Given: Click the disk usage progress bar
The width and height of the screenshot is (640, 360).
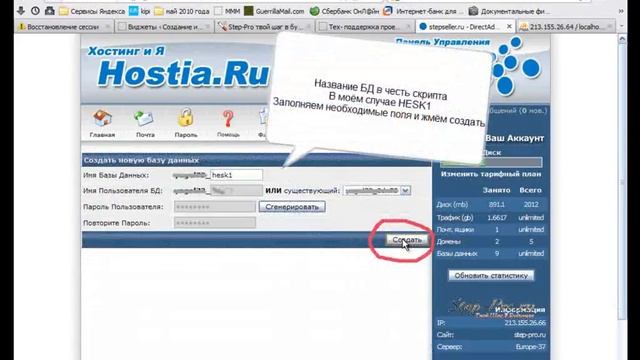Looking at the screenshot, I should (x=491, y=162).
